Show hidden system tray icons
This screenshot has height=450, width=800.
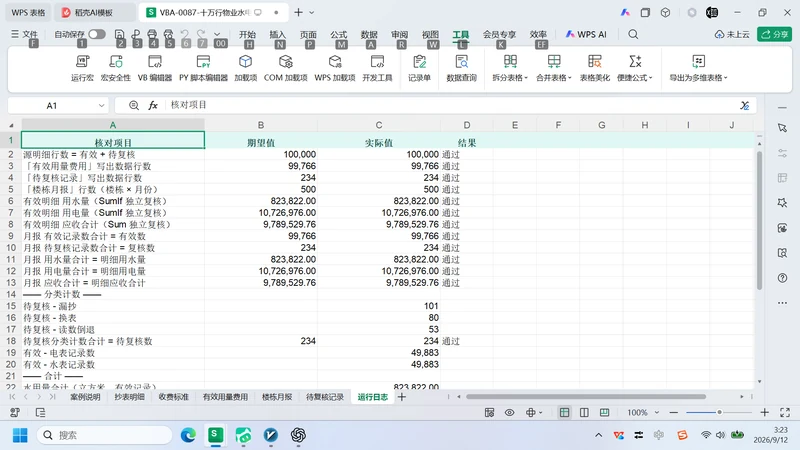pyautogui.click(x=598, y=435)
